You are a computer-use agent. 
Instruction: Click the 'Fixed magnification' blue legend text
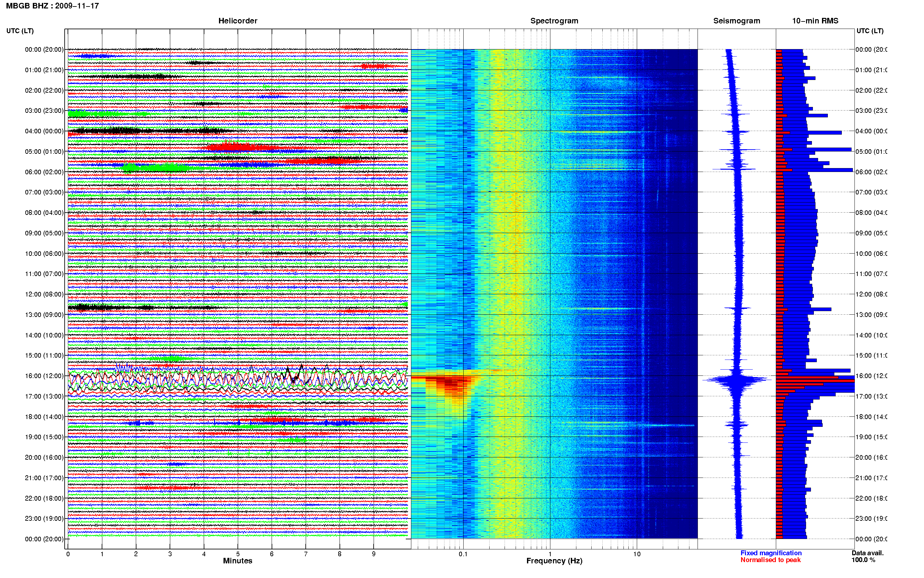[x=771, y=553]
